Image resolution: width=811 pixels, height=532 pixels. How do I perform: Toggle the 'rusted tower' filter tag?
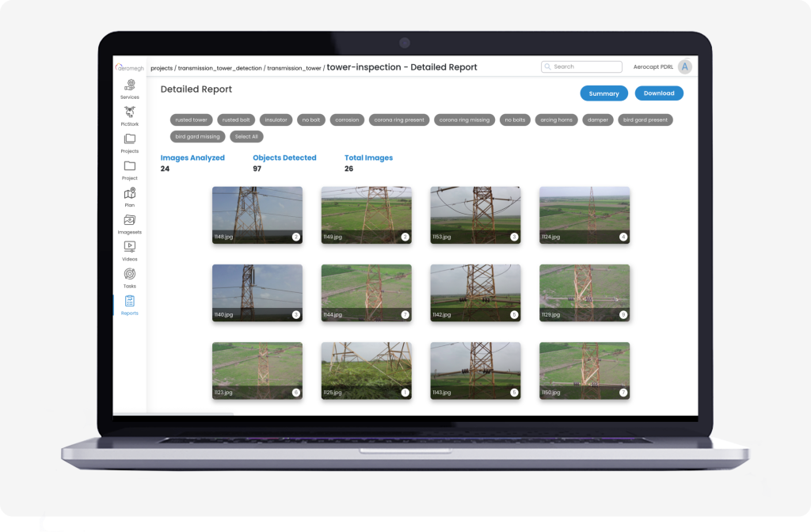191,120
